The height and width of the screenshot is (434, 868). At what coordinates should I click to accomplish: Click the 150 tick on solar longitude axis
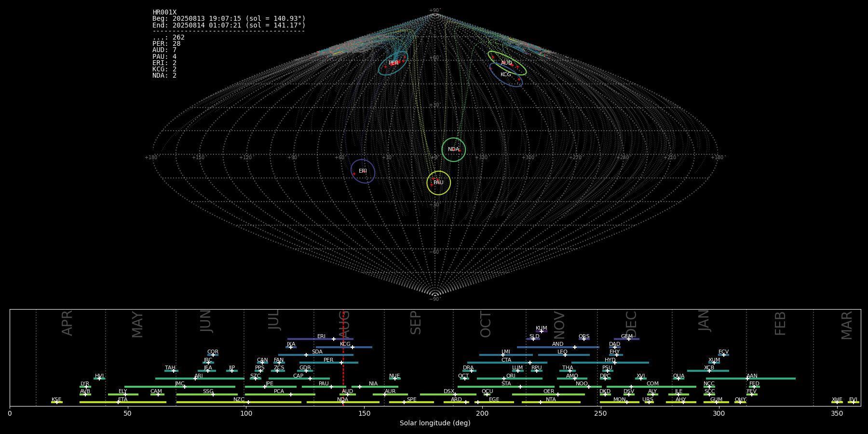point(364,413)
